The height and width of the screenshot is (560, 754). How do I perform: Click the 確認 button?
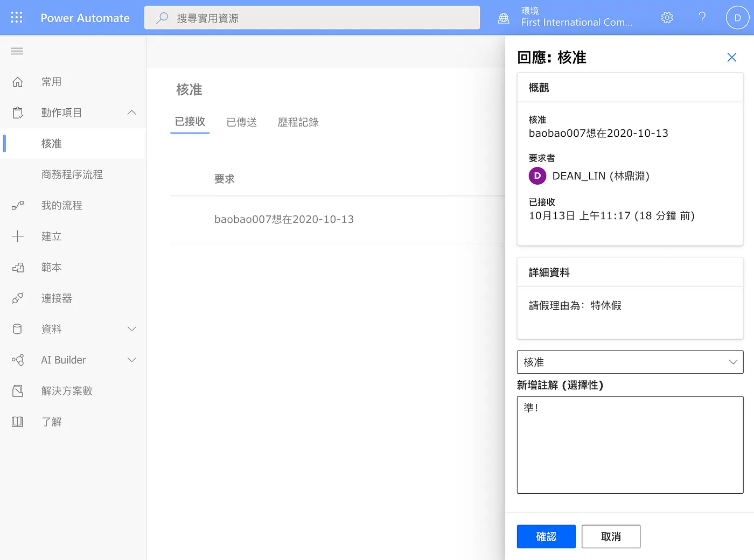tap(546, 536)
